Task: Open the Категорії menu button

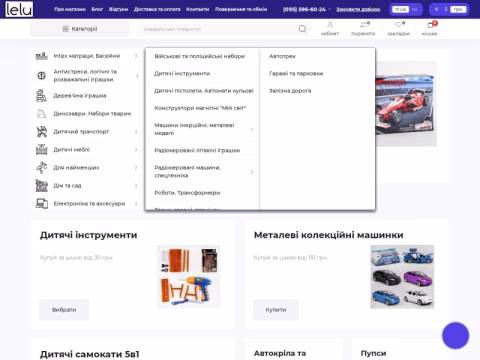Action: pyautogui.click(x=80, y=29)
